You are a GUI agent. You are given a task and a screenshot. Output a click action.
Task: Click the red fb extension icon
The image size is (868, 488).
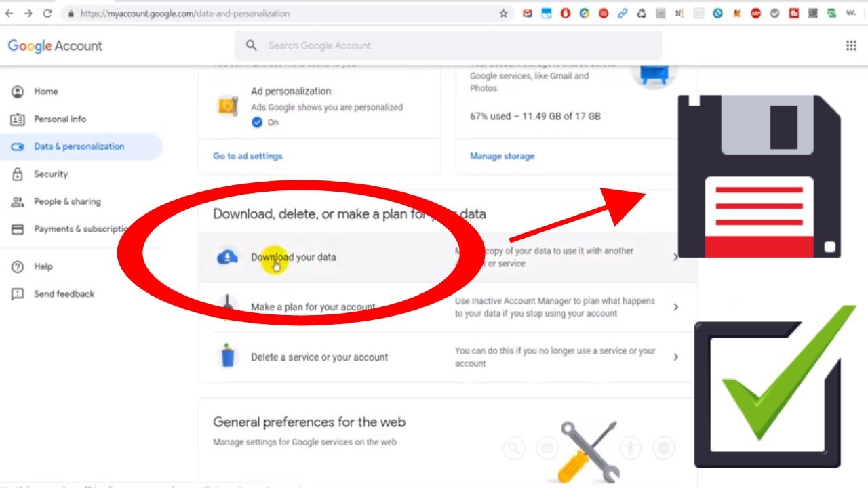click(x=793, y=14)
